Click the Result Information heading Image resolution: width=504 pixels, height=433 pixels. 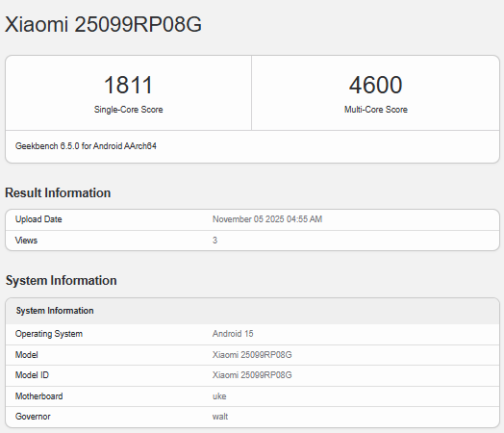click(x=58, y=192)
